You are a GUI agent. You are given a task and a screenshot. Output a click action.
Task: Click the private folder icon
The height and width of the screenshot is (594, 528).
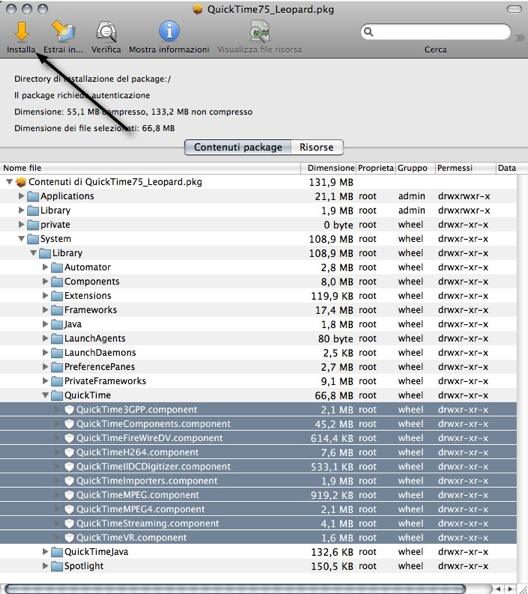33,225
